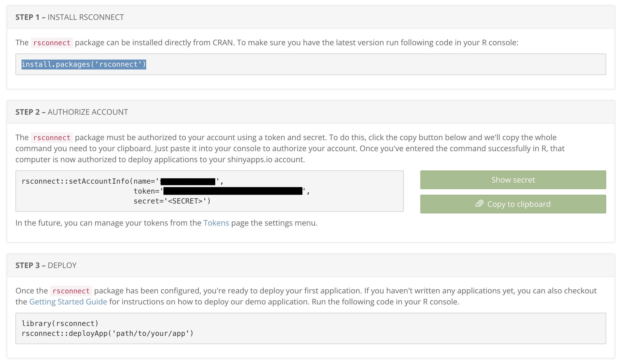Image resolution: width=620 pixels, height=364 pixels.
Task: Click the rsconnect code tag in Step 2
Action: pyautogui.click(x=52, y=138)
